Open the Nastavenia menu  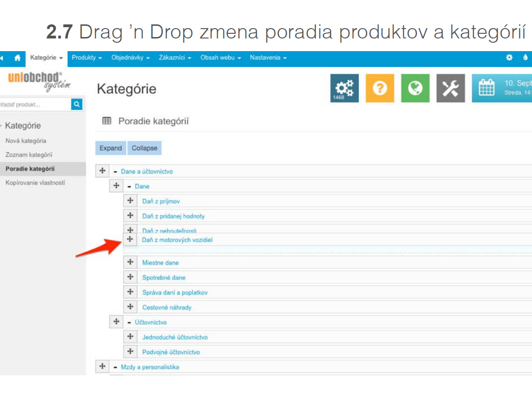coord(268,58)
